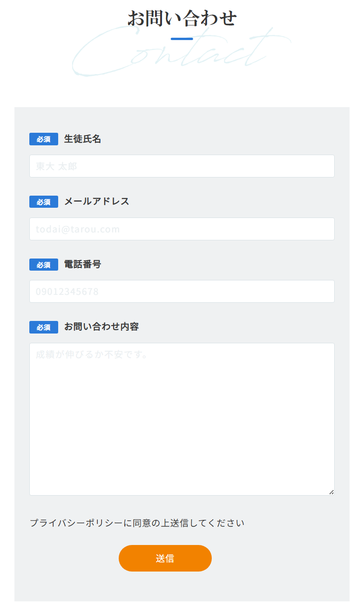
Task: Click the お問い合わせ内容 field label
Action: 101,327
